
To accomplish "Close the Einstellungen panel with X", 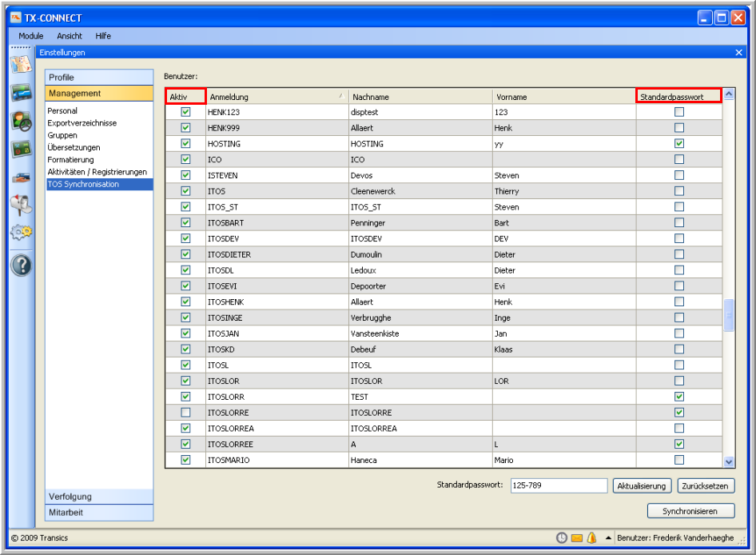I will point(738,52).
